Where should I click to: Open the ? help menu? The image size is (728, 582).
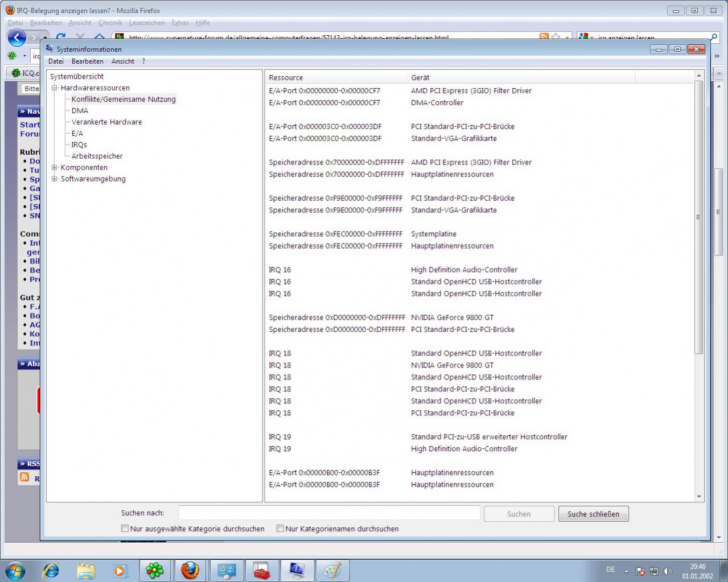point(143,61)
